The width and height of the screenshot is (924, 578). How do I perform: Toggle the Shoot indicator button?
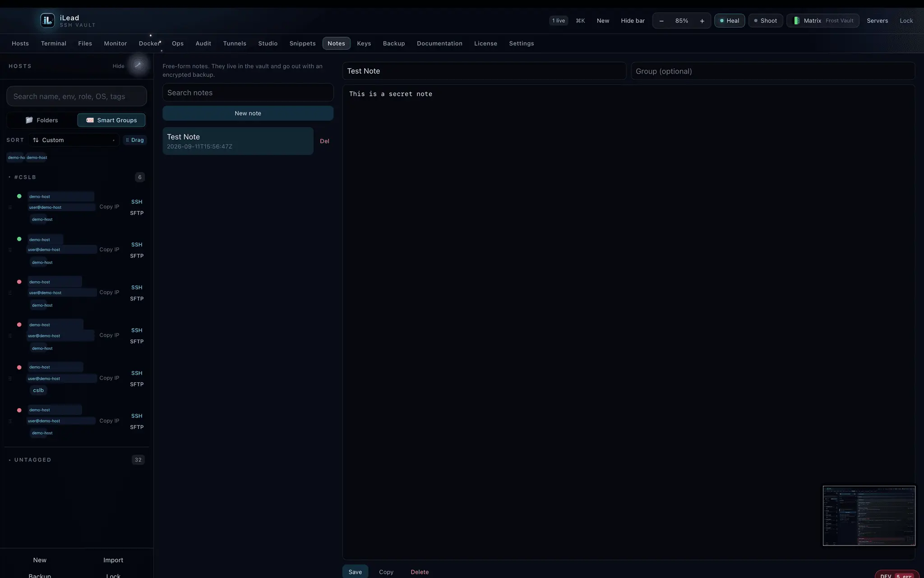766,21
